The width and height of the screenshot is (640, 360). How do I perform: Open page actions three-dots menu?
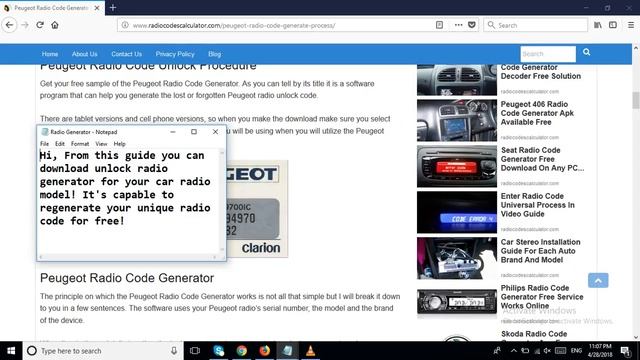click(458, 25)
